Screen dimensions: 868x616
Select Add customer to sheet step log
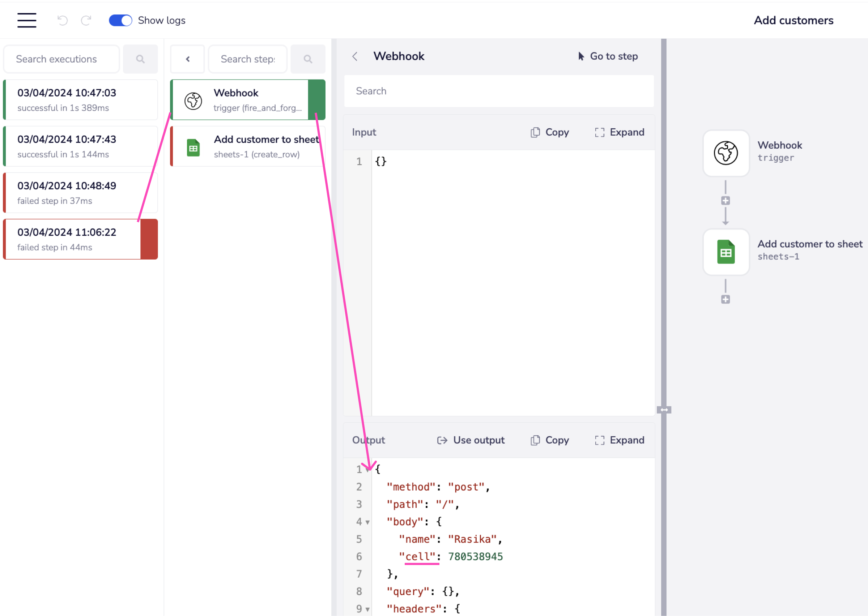[x=247, y=146]
